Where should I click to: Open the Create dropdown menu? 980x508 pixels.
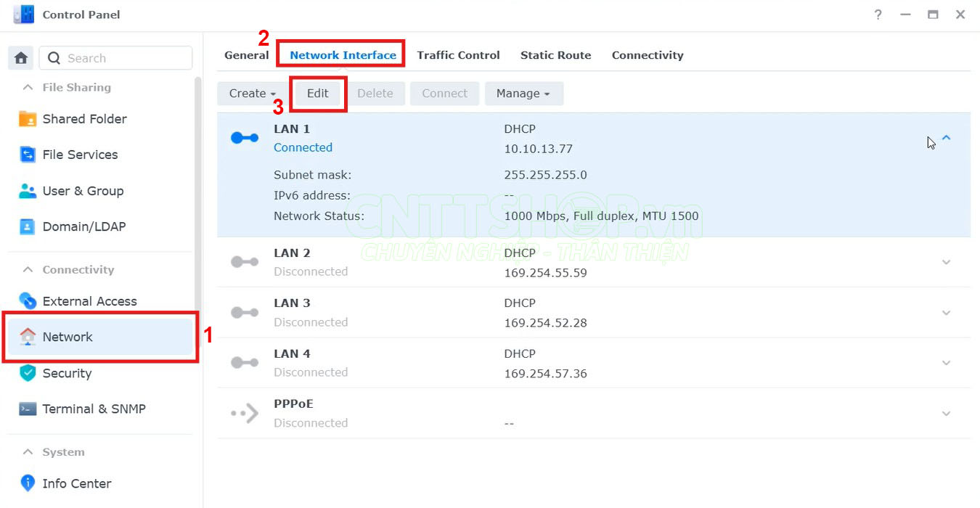pyautogui.click(x=252, y=94)
